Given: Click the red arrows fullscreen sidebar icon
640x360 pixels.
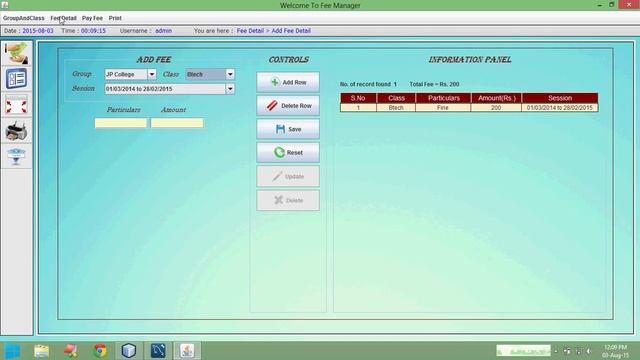Looking at the screenshot, I should click(x=16, y=106).
